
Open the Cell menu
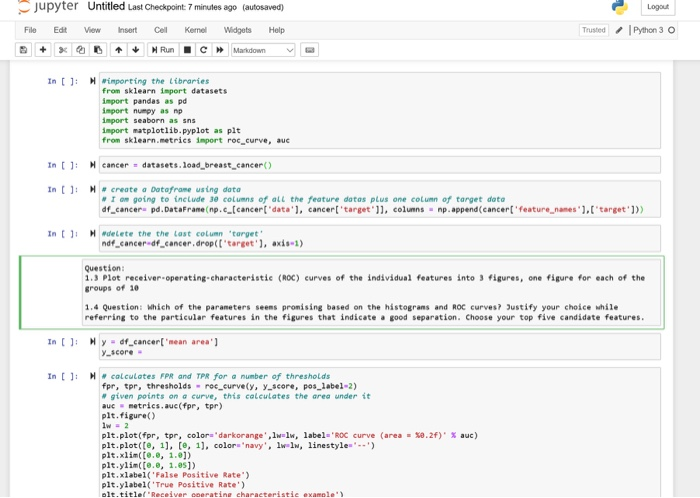point(160,30)
